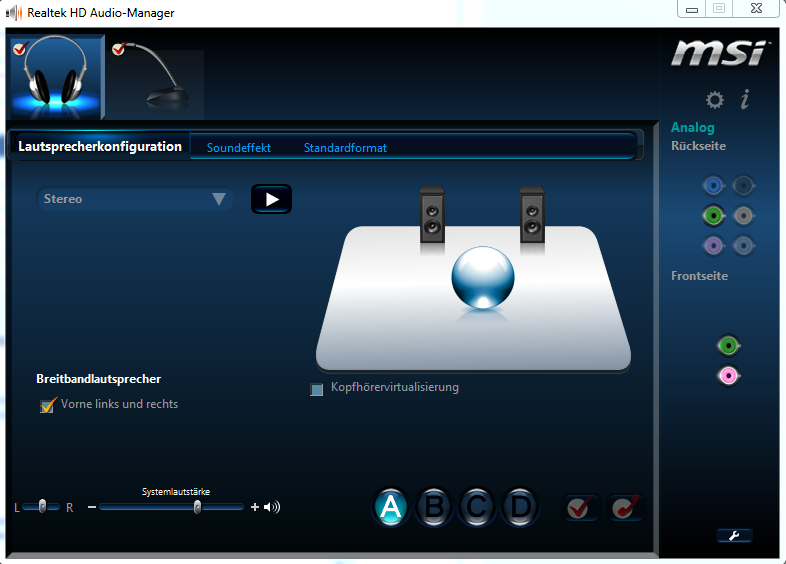
Task: Click the blue rear line-in jack
Action: 714,186
